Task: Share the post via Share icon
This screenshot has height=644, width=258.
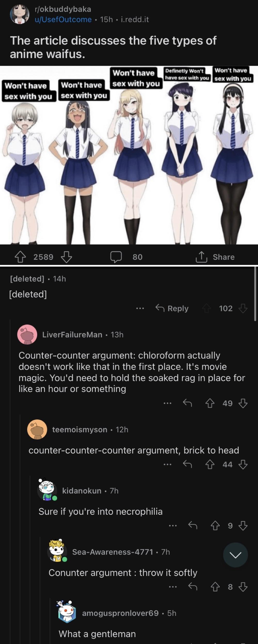Action: tap(215, 257)
